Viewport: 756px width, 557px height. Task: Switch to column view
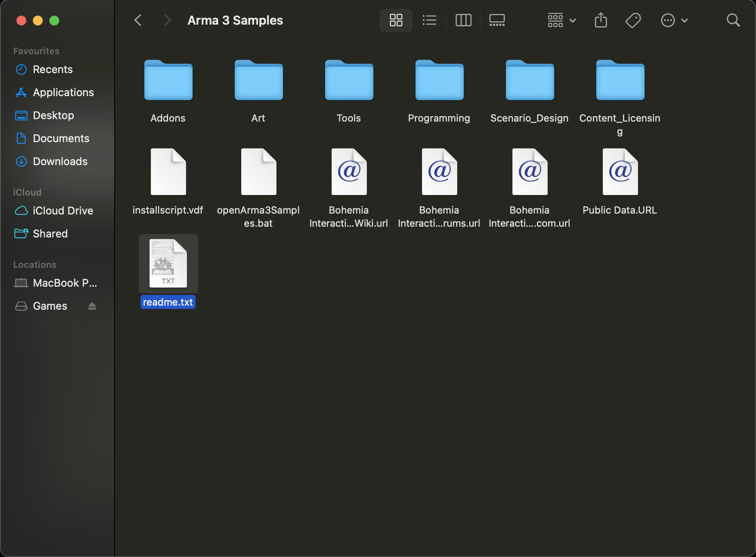(463, 20)
